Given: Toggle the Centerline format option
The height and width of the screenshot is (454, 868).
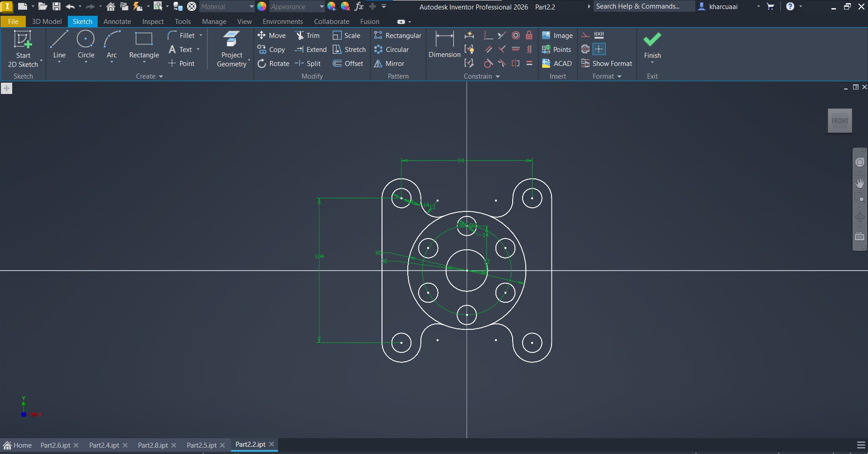Looking at the screenshot, I should 585,49.
